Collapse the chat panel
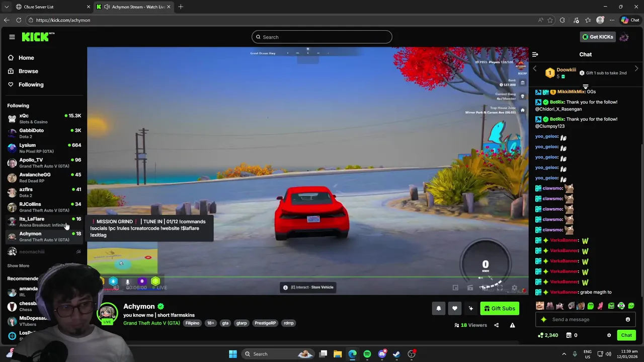The width and height of the screenshot is (644, 362). coord(535,54)
